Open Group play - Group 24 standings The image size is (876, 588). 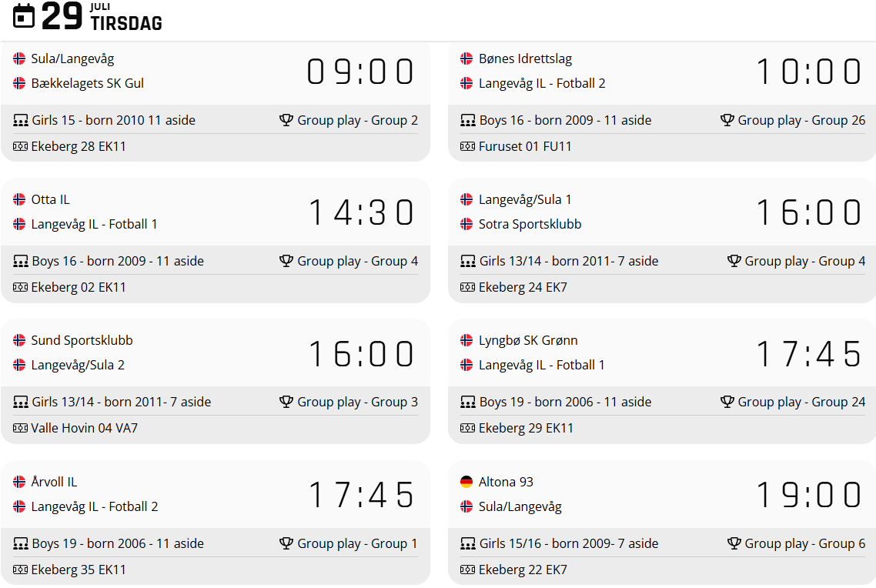click(801, 402)
